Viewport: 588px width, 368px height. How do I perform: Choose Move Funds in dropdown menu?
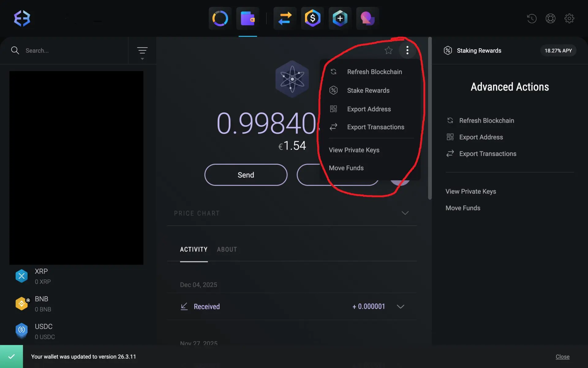[x=346, y=168]
